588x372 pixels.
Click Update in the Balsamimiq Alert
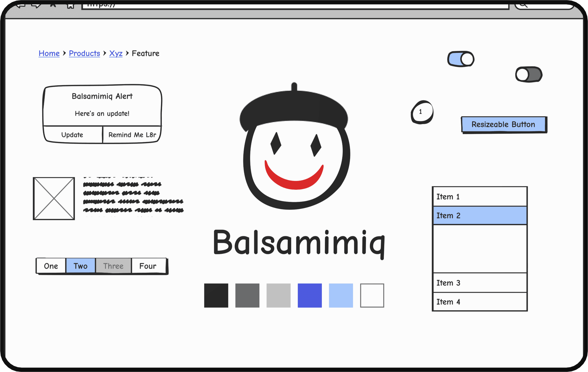(73, 135)
